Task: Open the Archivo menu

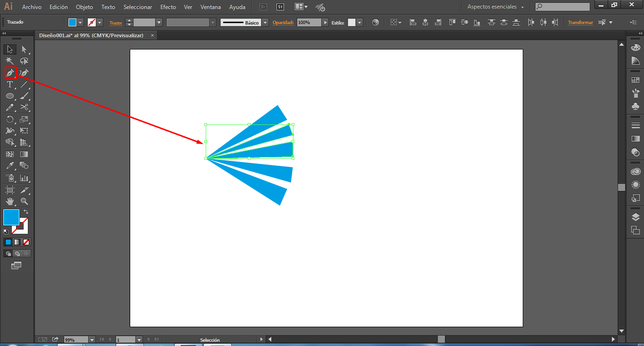Action: [x=32, y=7]
